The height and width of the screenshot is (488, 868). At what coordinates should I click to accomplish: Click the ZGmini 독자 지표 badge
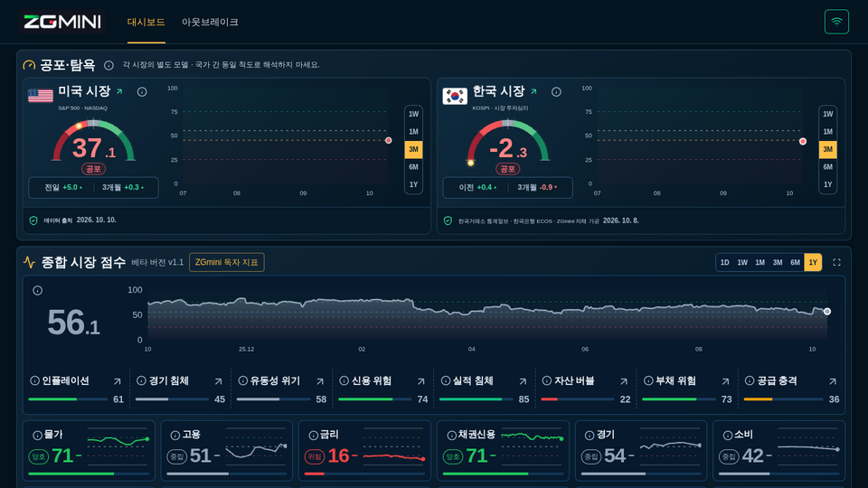tap(226, 262)
